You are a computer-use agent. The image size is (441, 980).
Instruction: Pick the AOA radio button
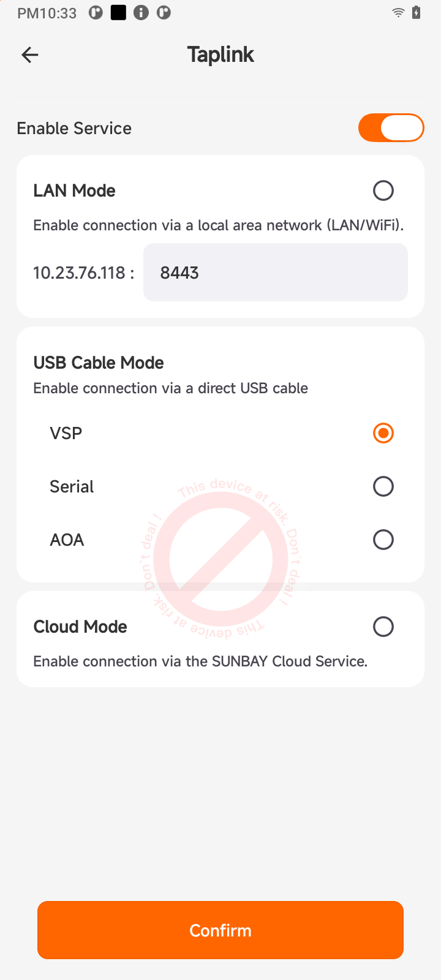click(383, 540)
